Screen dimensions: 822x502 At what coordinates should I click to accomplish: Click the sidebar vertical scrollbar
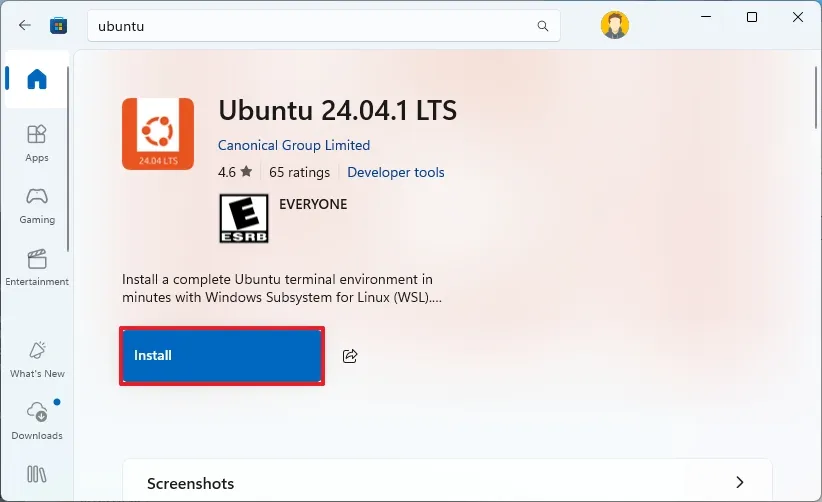[68, 159]
